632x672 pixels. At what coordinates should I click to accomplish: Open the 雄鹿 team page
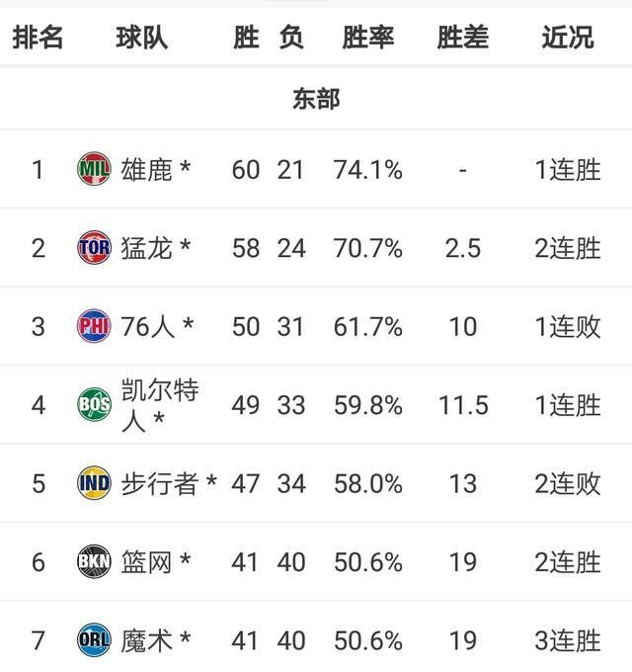point(146,169)
